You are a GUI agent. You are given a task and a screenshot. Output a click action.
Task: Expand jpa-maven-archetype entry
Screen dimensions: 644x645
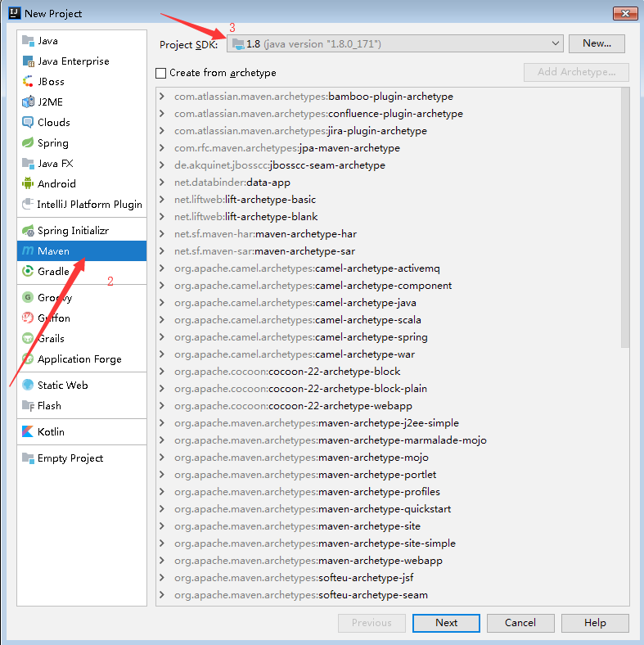point(162,147)
